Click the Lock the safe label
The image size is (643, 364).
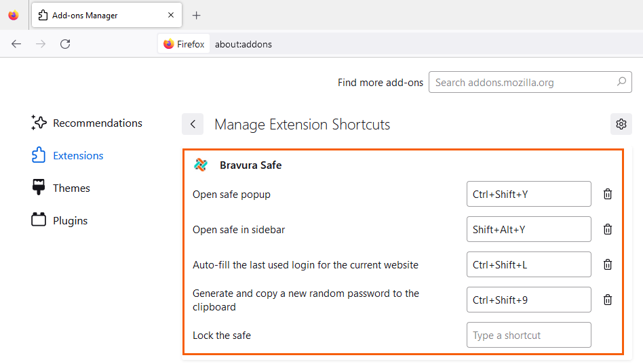coord(222,336)
